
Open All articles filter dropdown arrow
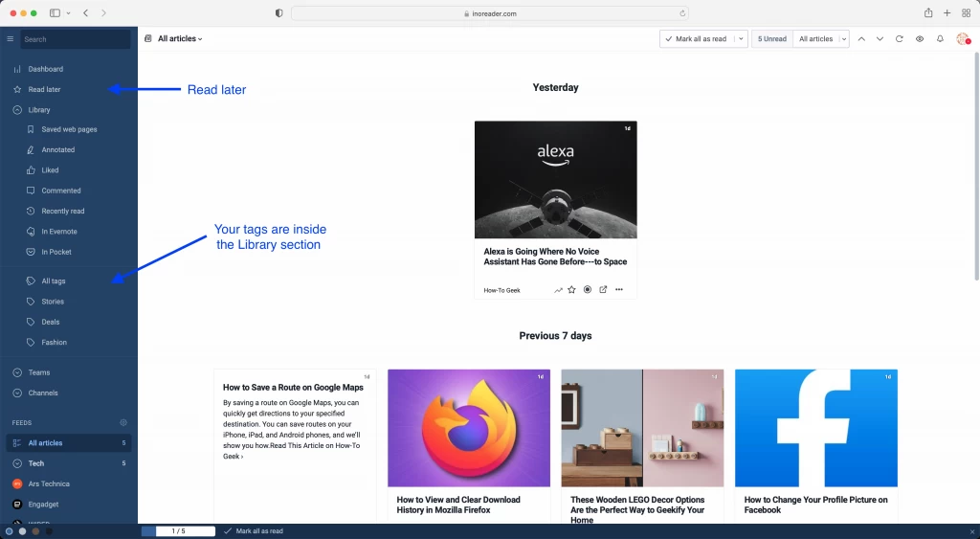coord(844,38)
